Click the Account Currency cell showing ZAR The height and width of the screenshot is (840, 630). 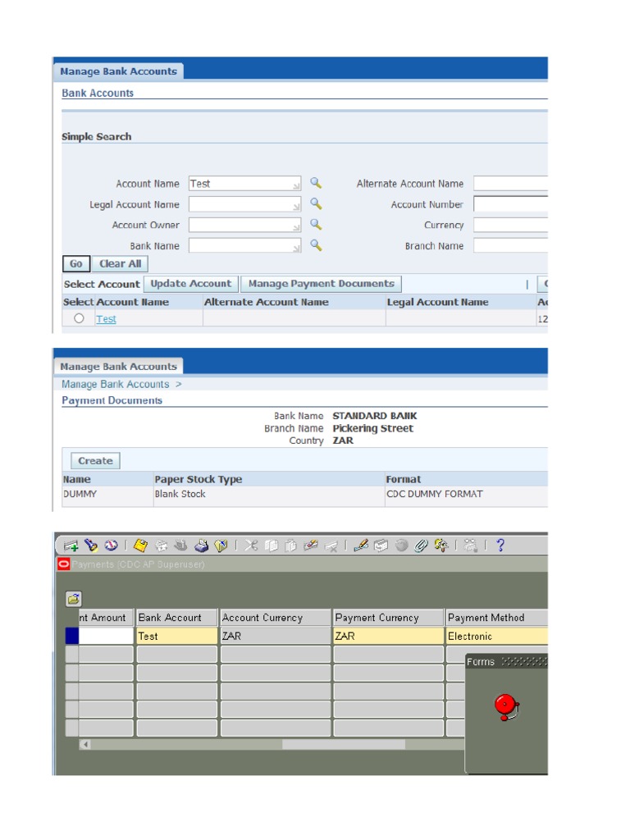coord(276,636)
